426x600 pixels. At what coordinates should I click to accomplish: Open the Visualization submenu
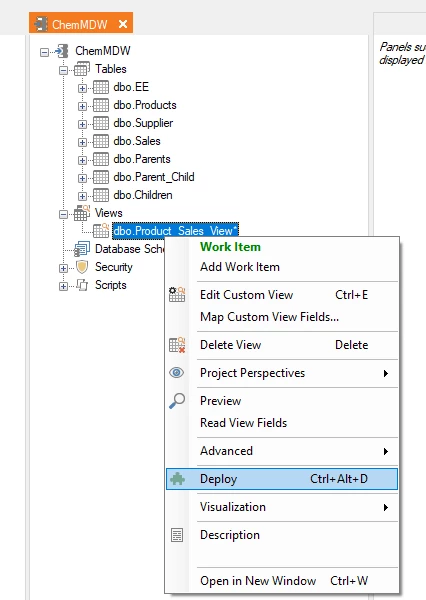(282, 507)
